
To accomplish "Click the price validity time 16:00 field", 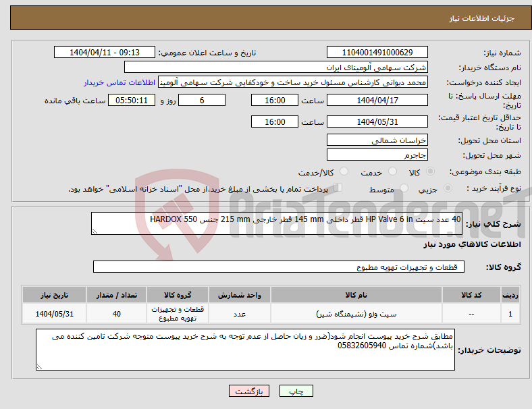I will pos(275,121).
